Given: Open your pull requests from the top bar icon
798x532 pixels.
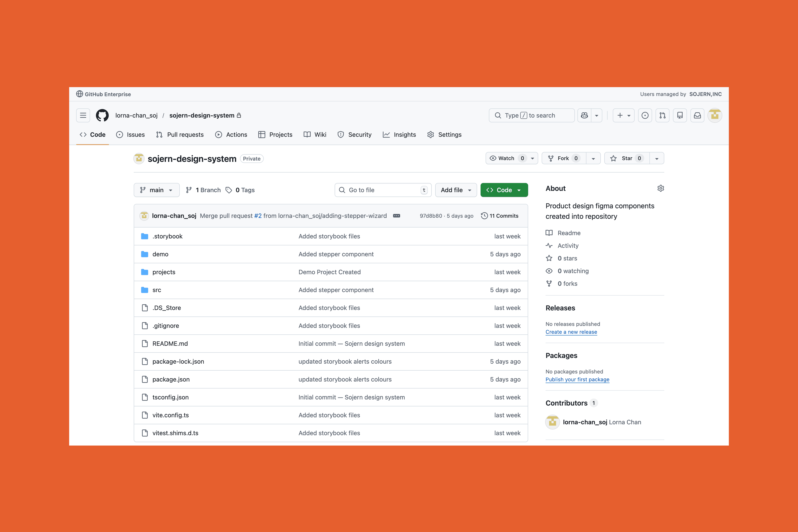Looking at the screenshot, I should [x=662, y=115].
